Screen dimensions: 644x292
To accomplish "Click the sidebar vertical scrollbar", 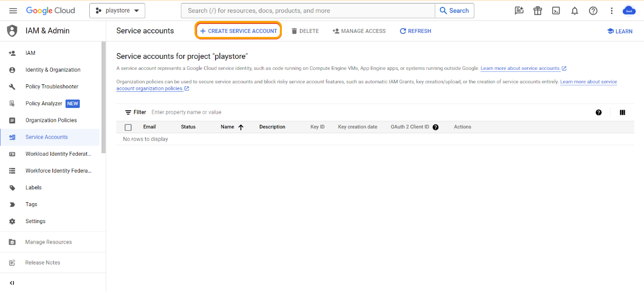I will coord(103,97).
